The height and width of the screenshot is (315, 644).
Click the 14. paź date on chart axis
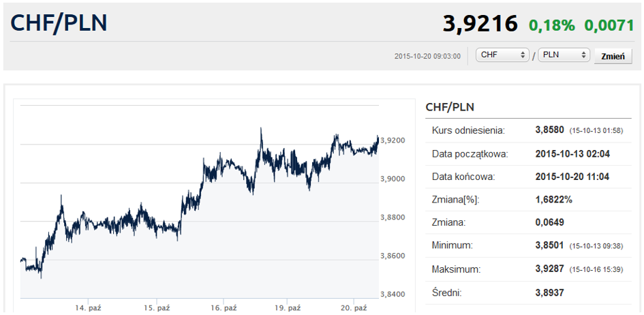coord(89,308)
